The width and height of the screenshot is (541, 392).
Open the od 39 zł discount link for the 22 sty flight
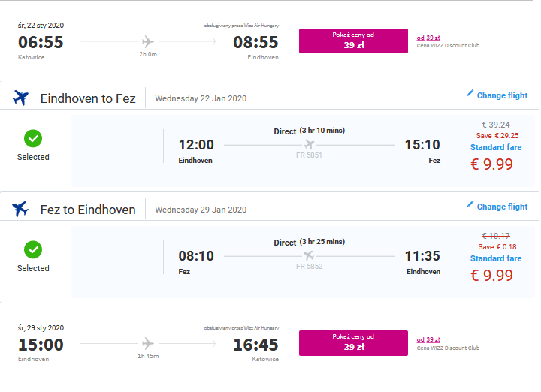click(x=428, y=38)
